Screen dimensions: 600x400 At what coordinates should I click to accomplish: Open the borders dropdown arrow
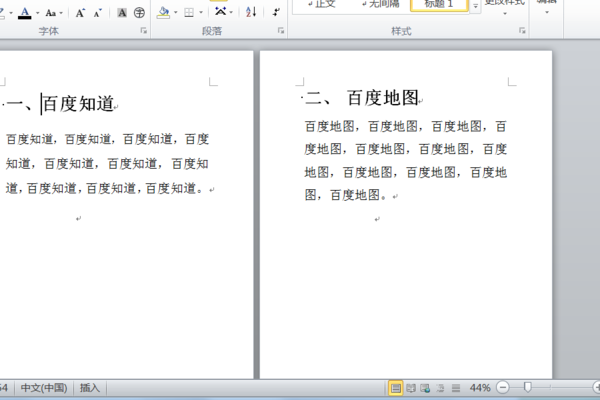201,13
